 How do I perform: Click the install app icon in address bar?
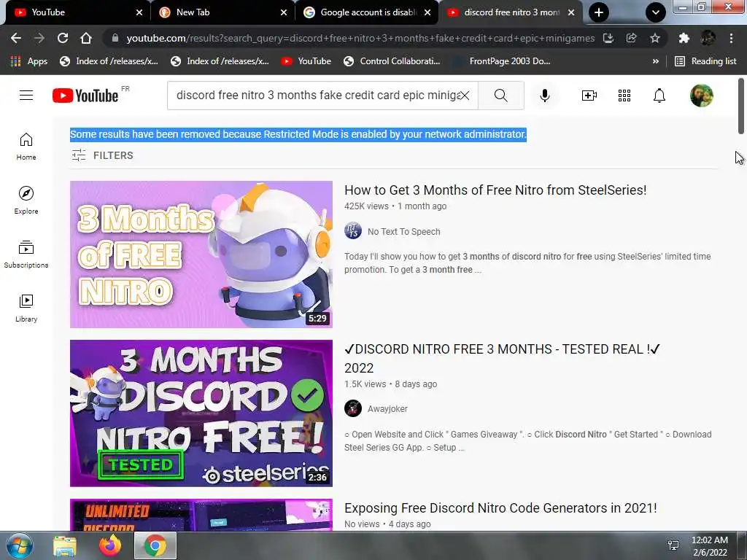click(608, 38)
